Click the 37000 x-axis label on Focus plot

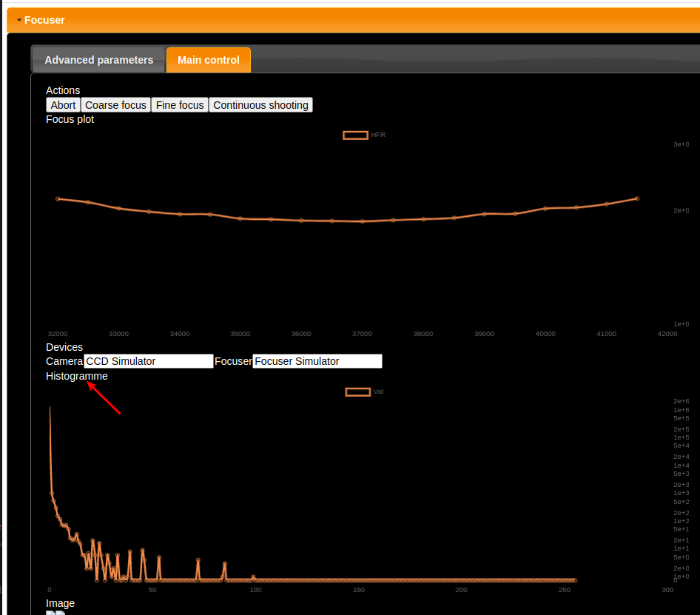[362, 334]
